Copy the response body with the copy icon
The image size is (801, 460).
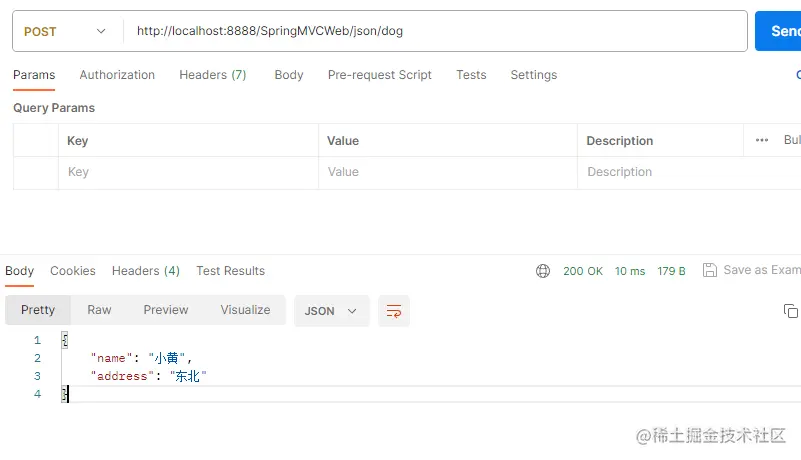(791, 311)
